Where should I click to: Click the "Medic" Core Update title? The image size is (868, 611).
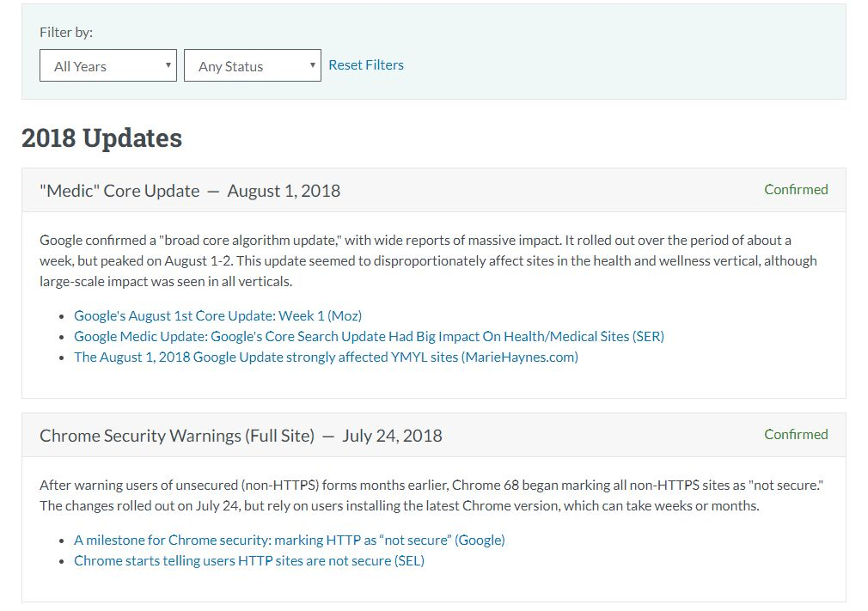119,191
